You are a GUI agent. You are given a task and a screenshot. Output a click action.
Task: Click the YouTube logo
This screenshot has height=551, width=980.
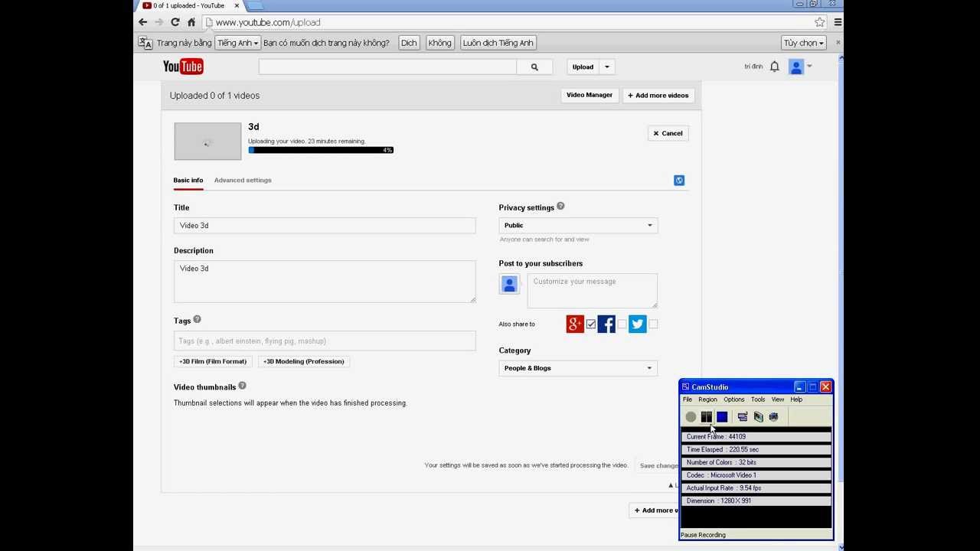click(x=183, y=67)
